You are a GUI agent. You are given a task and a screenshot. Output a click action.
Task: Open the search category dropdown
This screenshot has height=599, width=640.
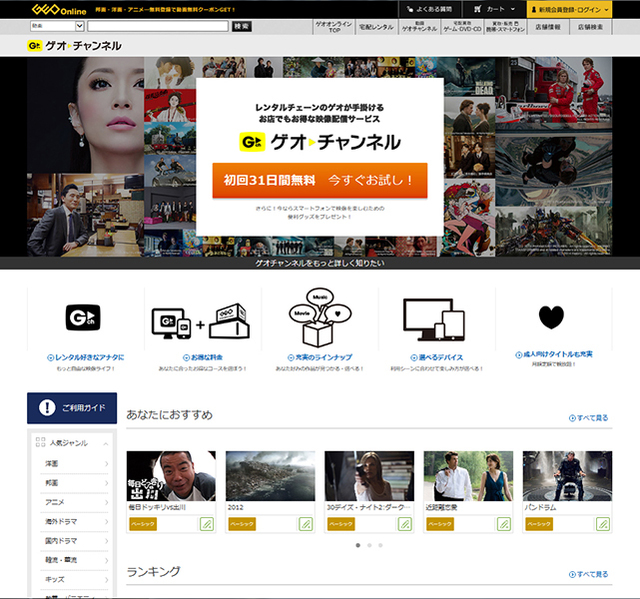click(54, 26)
